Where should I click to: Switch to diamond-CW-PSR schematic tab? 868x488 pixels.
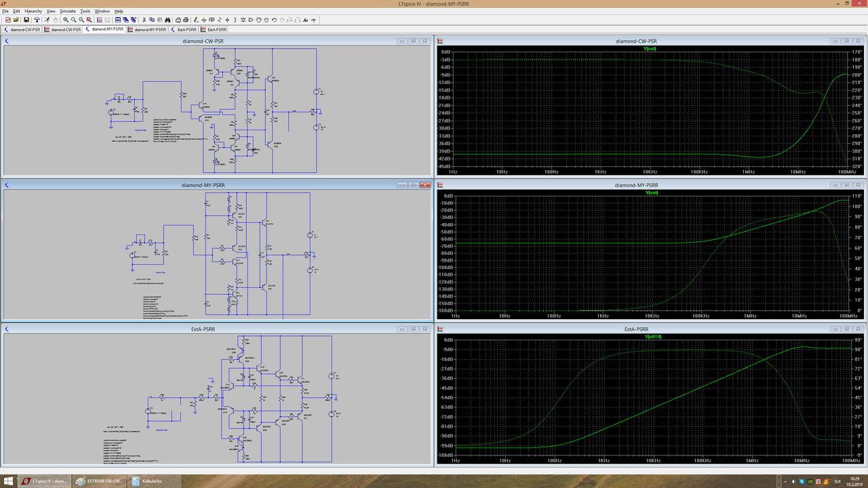[22, 29]
